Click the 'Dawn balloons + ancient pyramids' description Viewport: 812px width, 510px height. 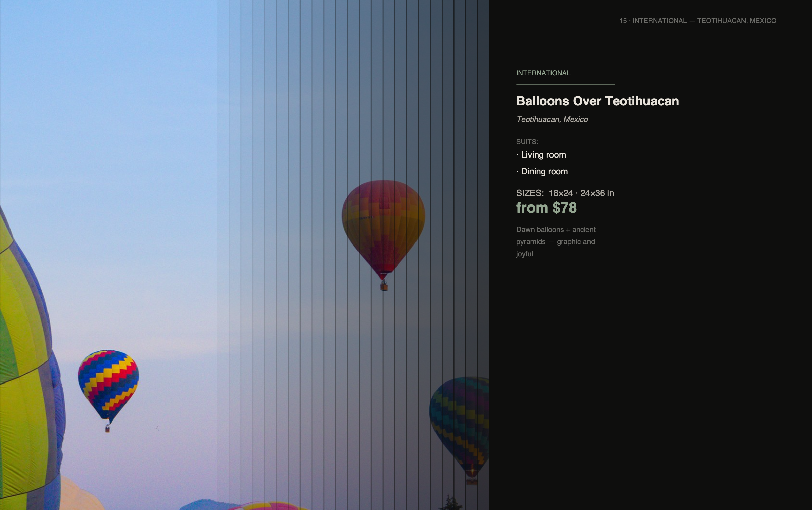[x=556, y=242]
